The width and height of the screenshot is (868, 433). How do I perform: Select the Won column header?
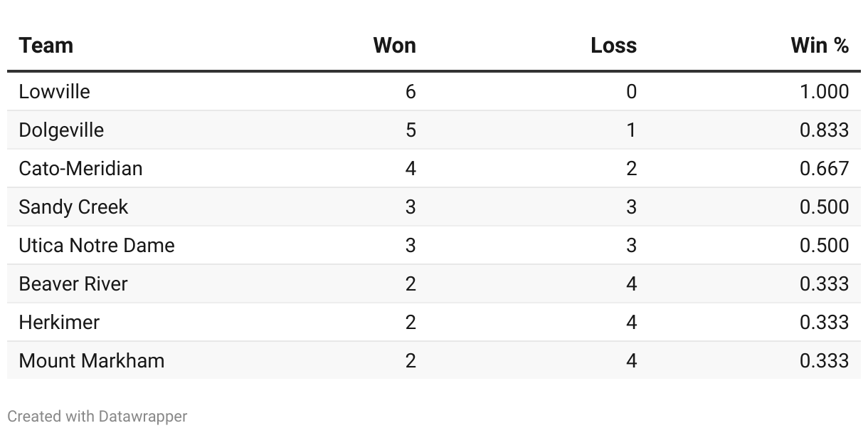tap(394, 46)
